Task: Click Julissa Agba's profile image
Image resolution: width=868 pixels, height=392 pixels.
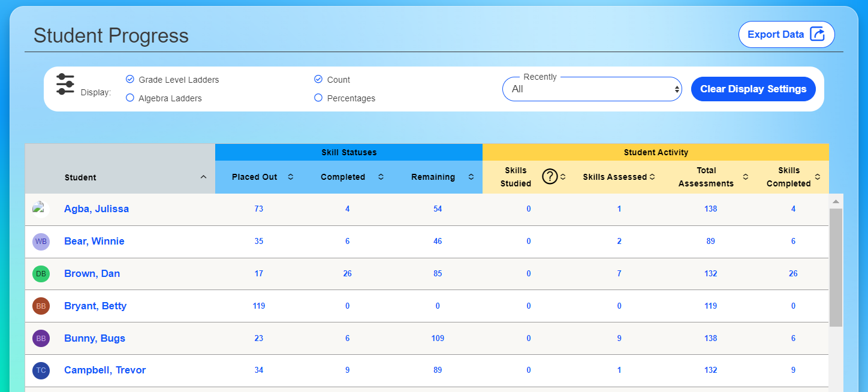Action: [38, 209]
